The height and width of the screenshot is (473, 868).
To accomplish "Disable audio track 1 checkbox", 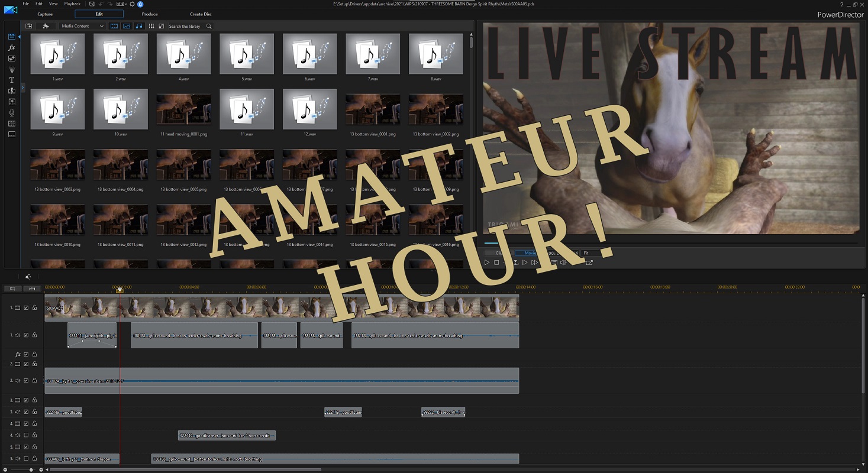I will coord(26,335).
